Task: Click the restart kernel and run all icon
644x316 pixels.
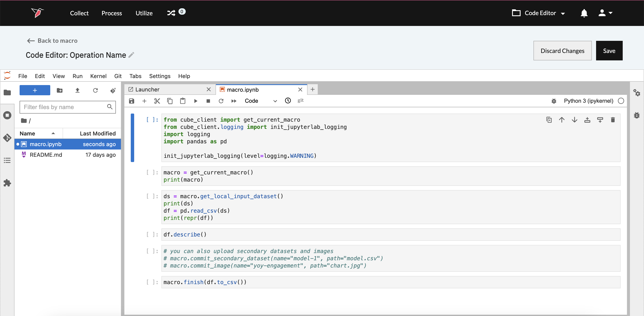Action: pos(234,101)
